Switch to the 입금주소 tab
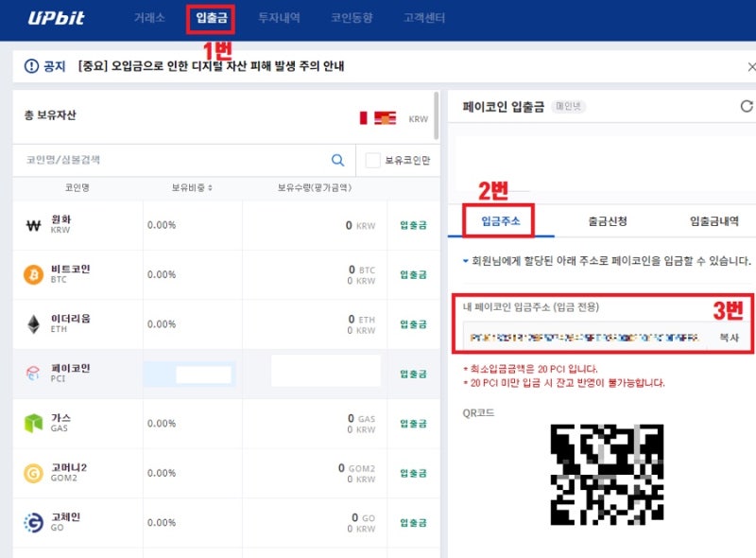This screenshot has width=756, height=558. tap(501, 221)
